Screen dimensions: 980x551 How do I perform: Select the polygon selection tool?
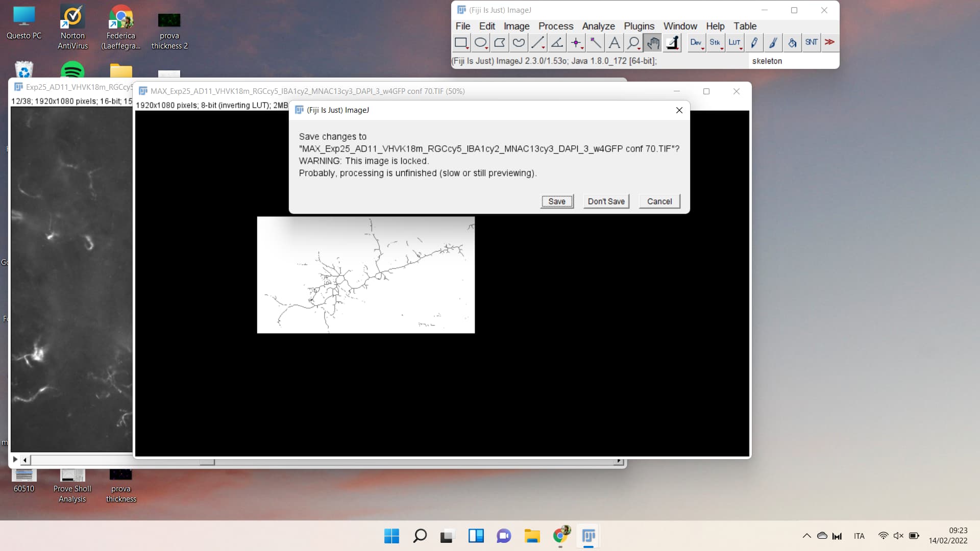tap(499, 43)
